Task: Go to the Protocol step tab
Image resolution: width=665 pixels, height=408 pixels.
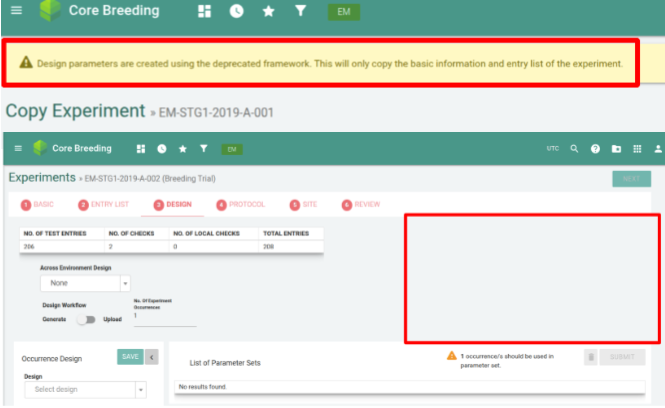Action: click(241, 204)
